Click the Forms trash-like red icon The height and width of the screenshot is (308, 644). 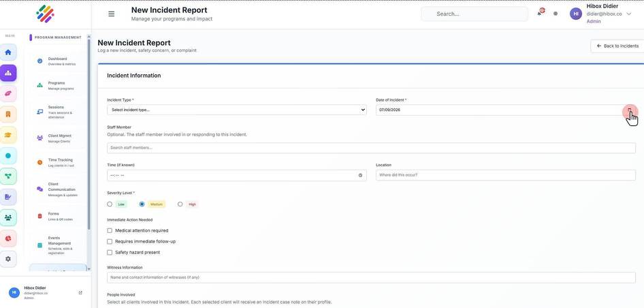point(40,216)
